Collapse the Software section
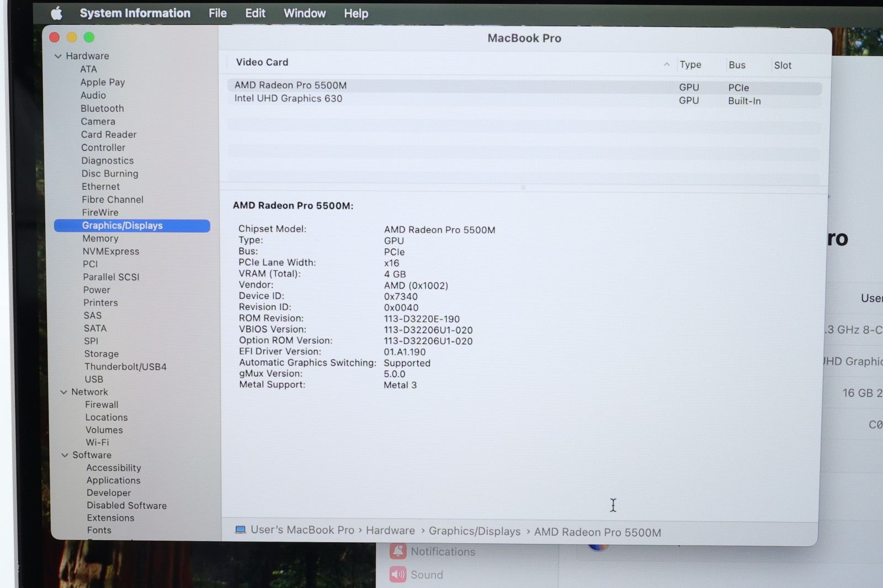 [x=65, y=455]
